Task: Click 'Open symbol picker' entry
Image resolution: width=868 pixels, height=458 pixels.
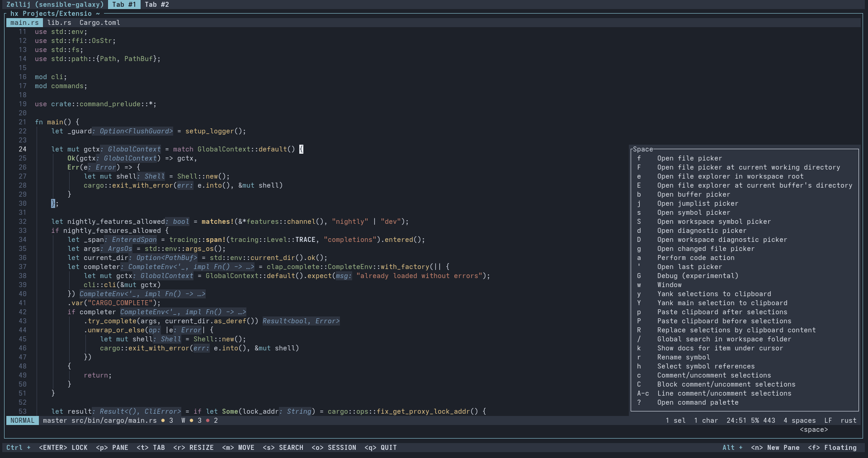Action: 745,212
